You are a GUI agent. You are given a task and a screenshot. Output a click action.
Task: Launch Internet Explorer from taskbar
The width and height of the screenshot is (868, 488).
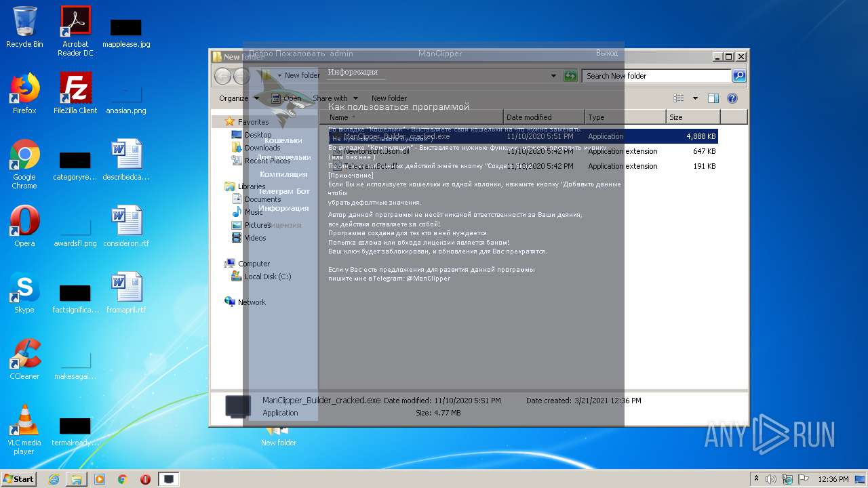click(54, 479)
